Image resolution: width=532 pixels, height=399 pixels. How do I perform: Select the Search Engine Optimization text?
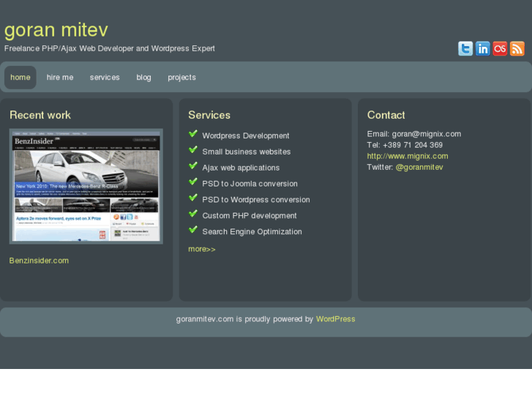click(x=252, y=231)
